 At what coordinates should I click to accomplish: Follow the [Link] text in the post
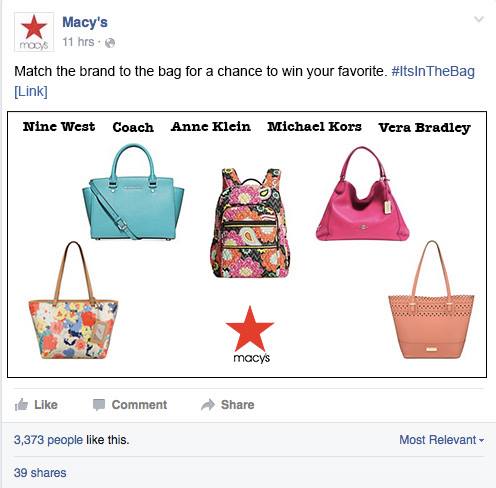click(x=31, y=91)
